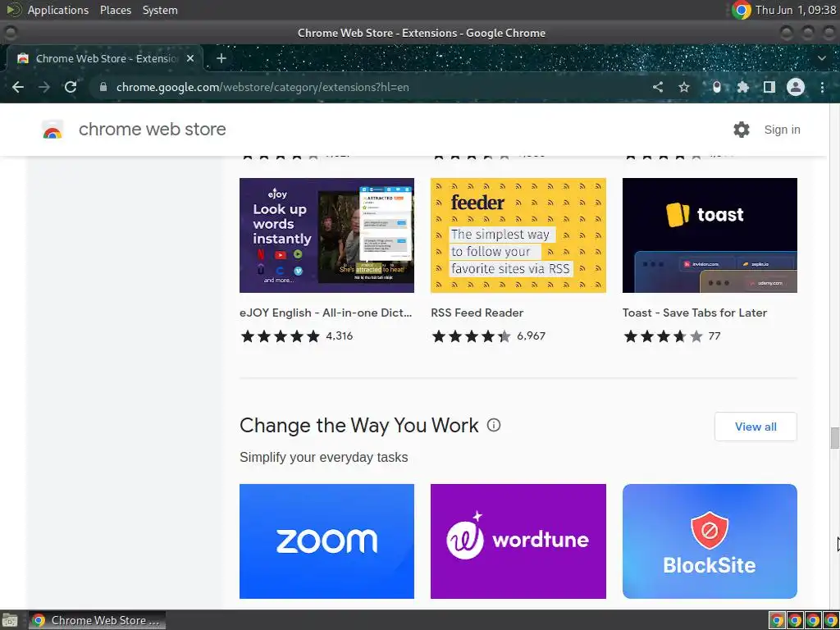The height and width of the screenshot is (630, 840).
Task: Open the eJOY English thumbnail
Action: [x=326, y=235]
